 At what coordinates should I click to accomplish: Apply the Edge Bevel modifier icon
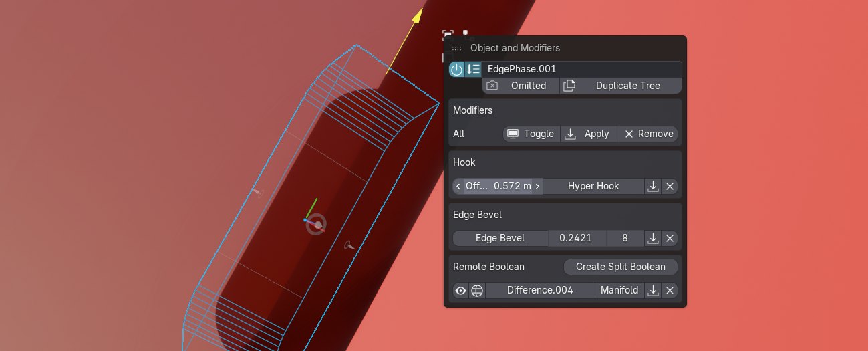click(x=653, y=238)
